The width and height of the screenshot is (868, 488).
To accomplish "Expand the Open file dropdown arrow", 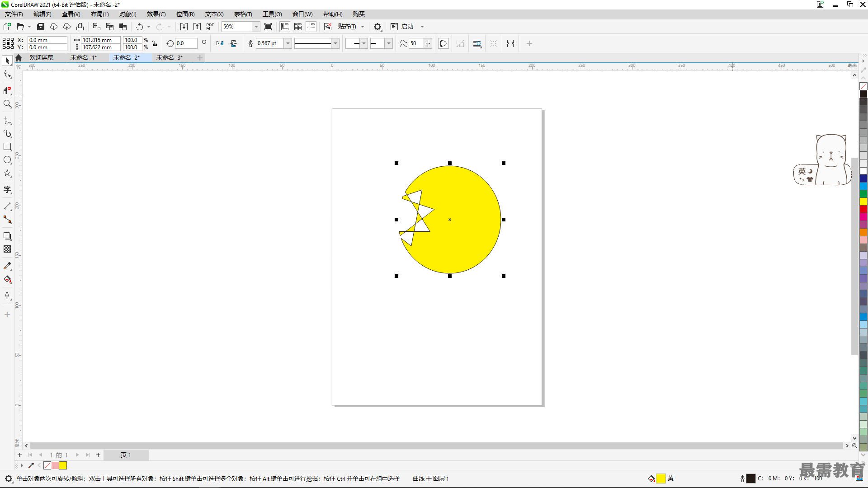I will [x=29, y=27].
